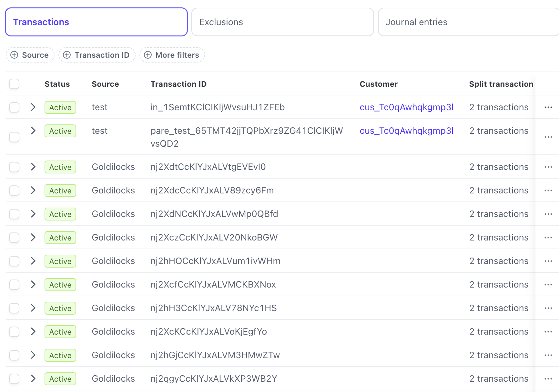Viewport: 559px width, 392px height.
Task: Toggle the select-all checkbox in the table header
Action: 14,84
